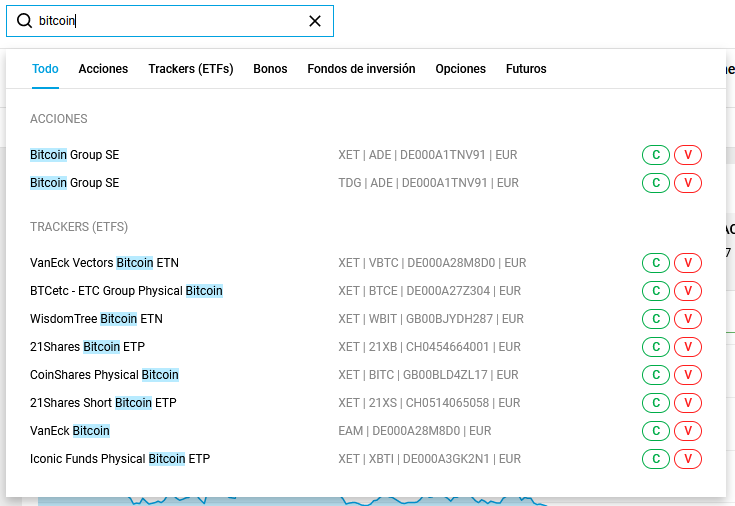Switch to the Bonos tab

coord(270,69)
